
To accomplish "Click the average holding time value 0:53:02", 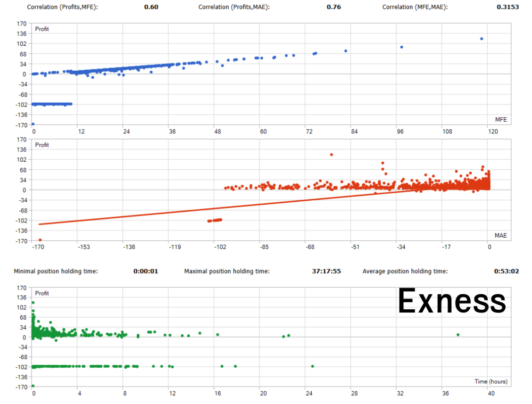I will click(506, 271).
